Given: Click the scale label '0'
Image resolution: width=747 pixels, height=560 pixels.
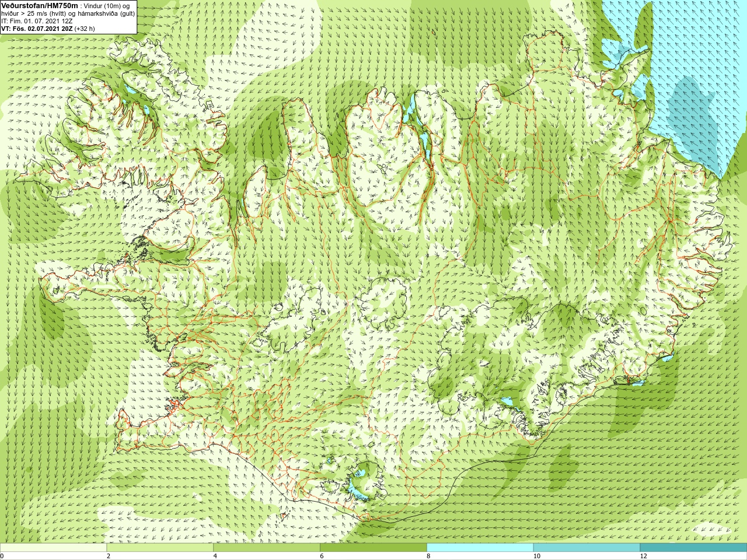Looking at the screenshot, I should [2, 556].
